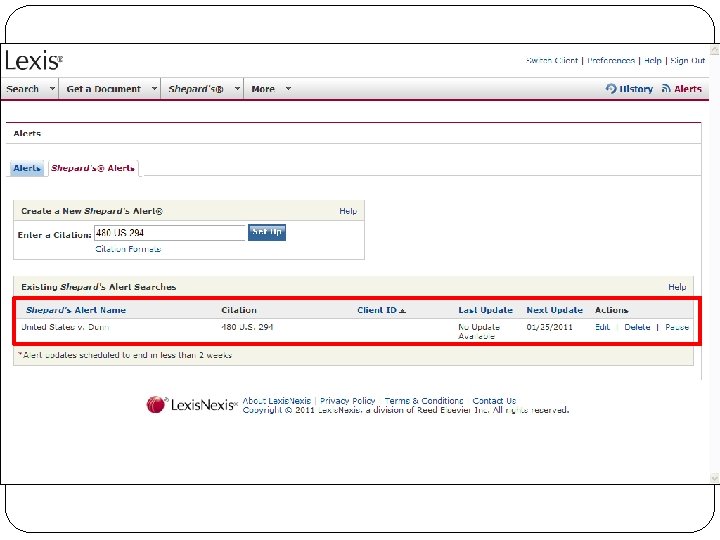This screenshot has width=720, height=540.
Task: Open the Search menu
Action: point(22,89)
